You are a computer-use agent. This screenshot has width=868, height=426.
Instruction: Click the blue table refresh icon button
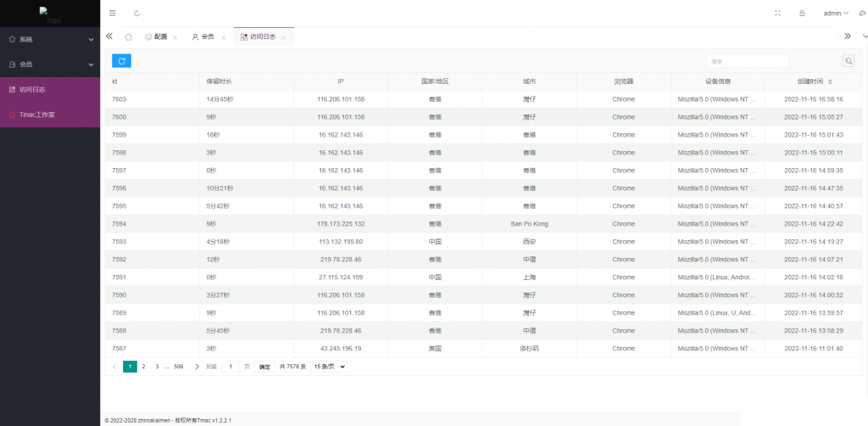click(121, 61)
